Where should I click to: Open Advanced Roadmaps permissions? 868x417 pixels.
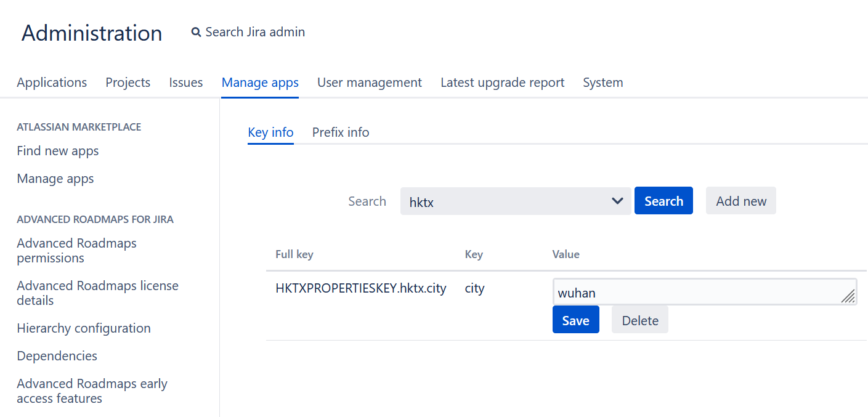(x=77, y=251)
